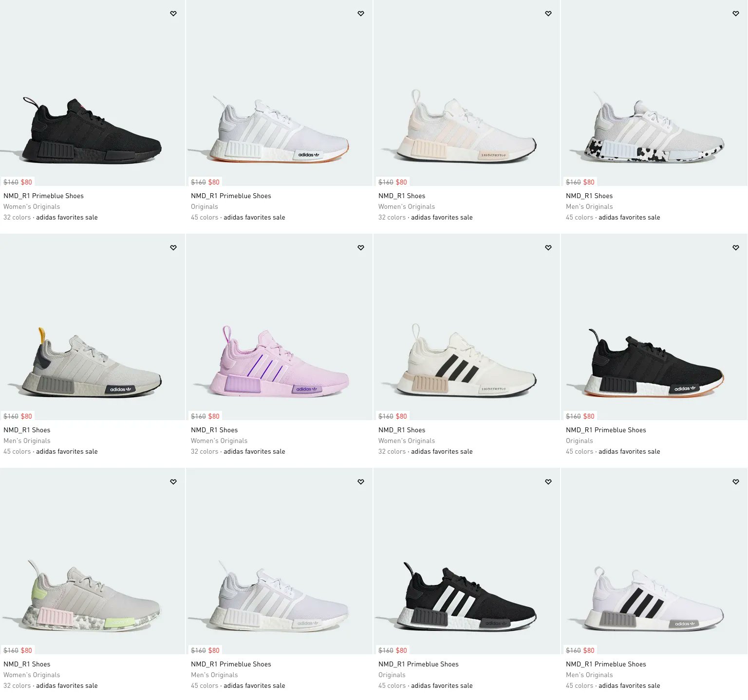Favorite the pink Women's NMD_R1 shoe

[361, 248]
